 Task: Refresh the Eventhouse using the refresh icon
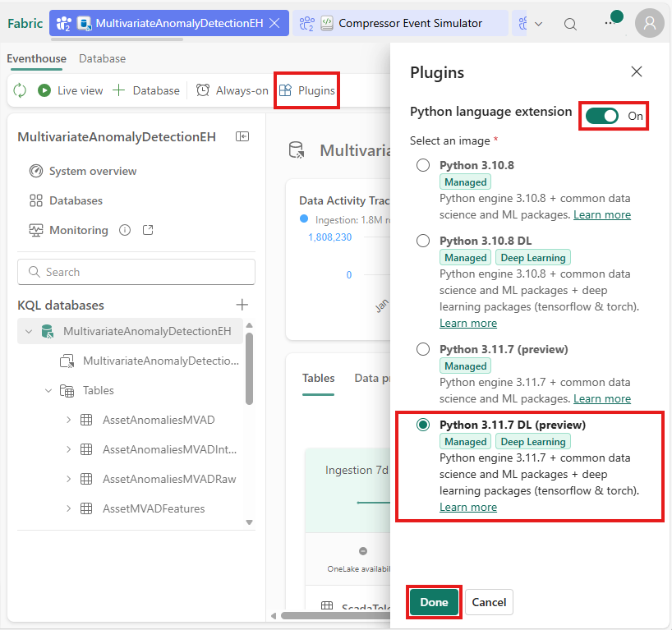pos(19,90)
